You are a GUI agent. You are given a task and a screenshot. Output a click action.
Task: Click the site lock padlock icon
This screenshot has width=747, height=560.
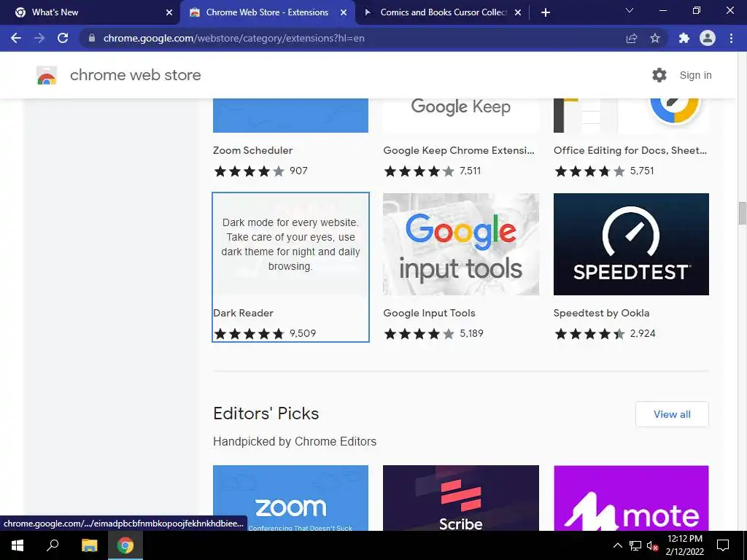pos(92,38)
